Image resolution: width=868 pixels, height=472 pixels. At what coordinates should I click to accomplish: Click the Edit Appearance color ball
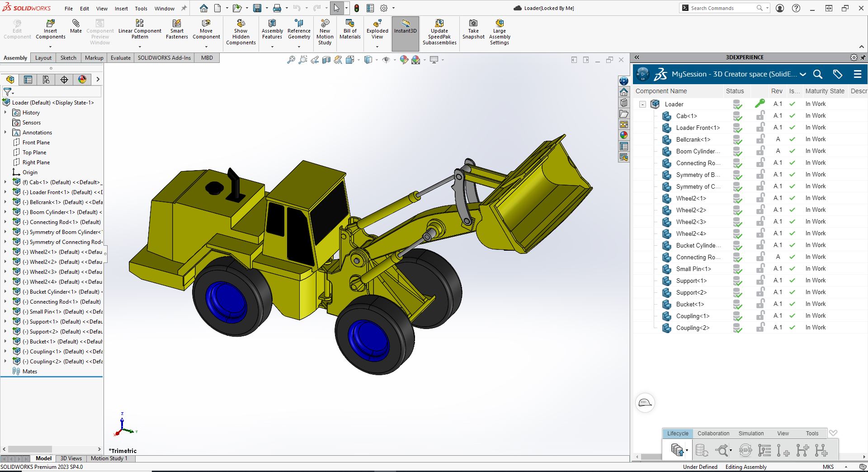pyautogui.click(x=404, y=60)
